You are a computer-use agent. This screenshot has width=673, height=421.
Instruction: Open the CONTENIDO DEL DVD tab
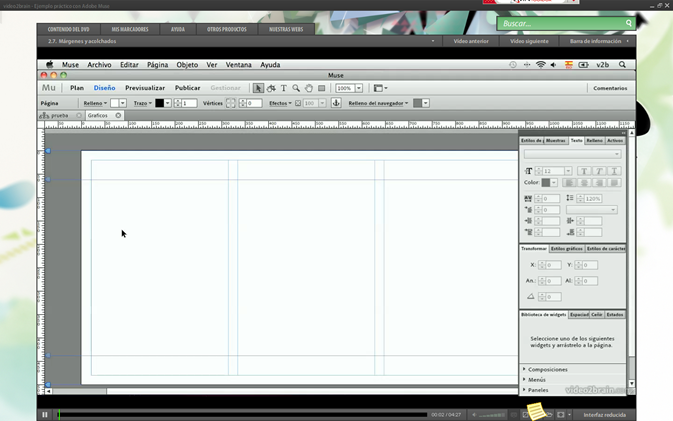[x=68, y=29]
